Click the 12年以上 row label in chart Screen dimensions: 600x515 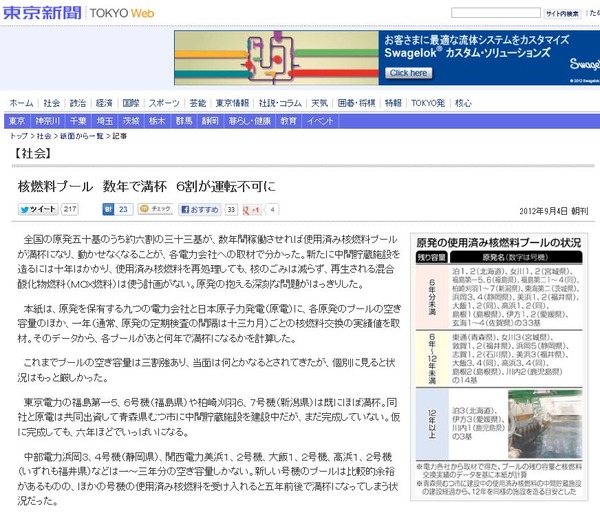(x=432, y=424)
